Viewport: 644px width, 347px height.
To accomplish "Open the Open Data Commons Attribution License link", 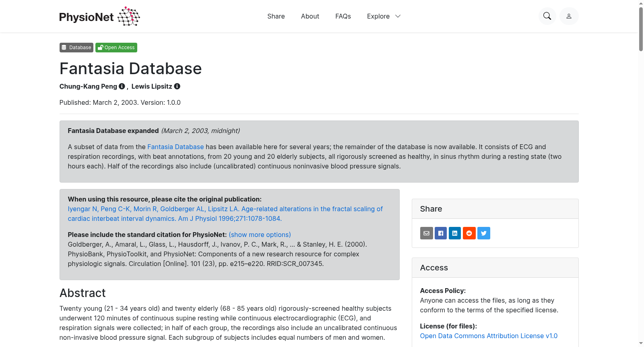I will [x=489, y=336].
